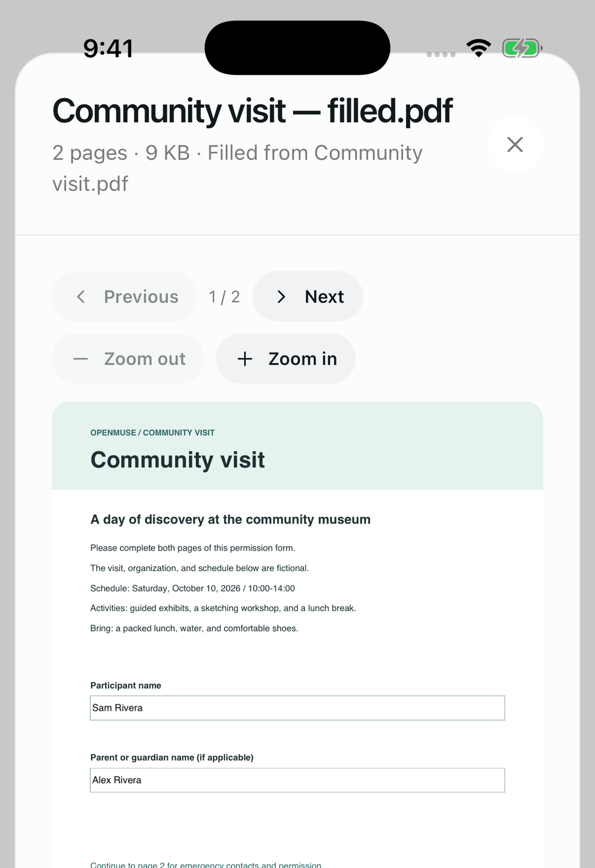This screenshot has height=868, width=595.
Task: Click the page indicator "1 / 2"
Action: click(x=225, y=296)
